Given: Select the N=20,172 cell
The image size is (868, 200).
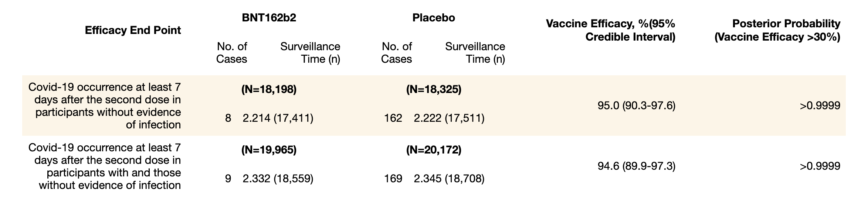Looking at the screenshot, I should pos(434,150).
